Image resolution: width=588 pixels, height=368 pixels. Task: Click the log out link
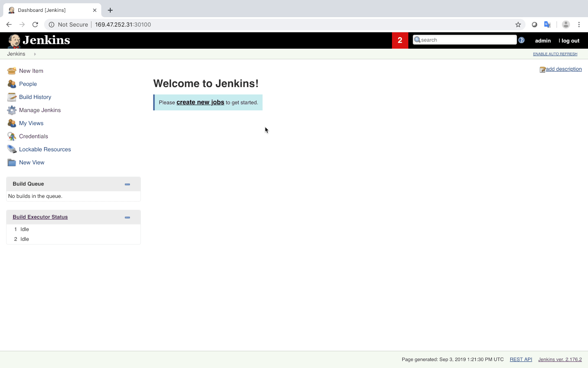click(x=570, y=40)
